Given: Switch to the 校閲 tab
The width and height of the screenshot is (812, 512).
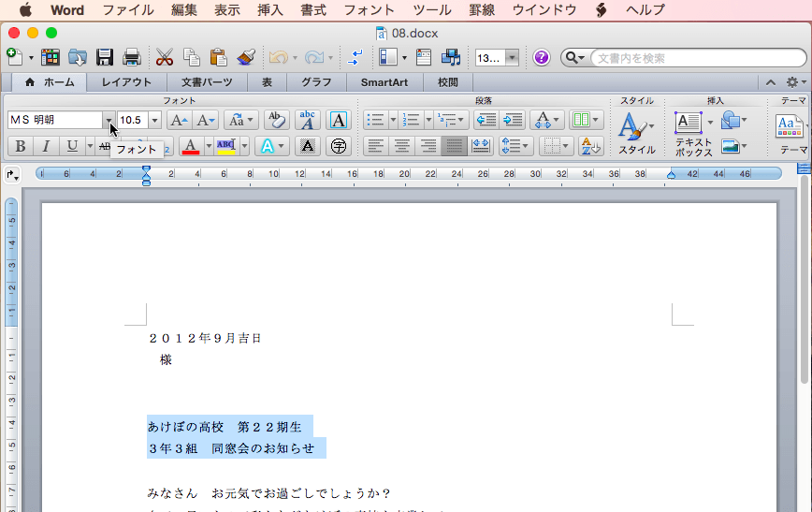Looking at the screenshot, I should [x=448, y=82].
